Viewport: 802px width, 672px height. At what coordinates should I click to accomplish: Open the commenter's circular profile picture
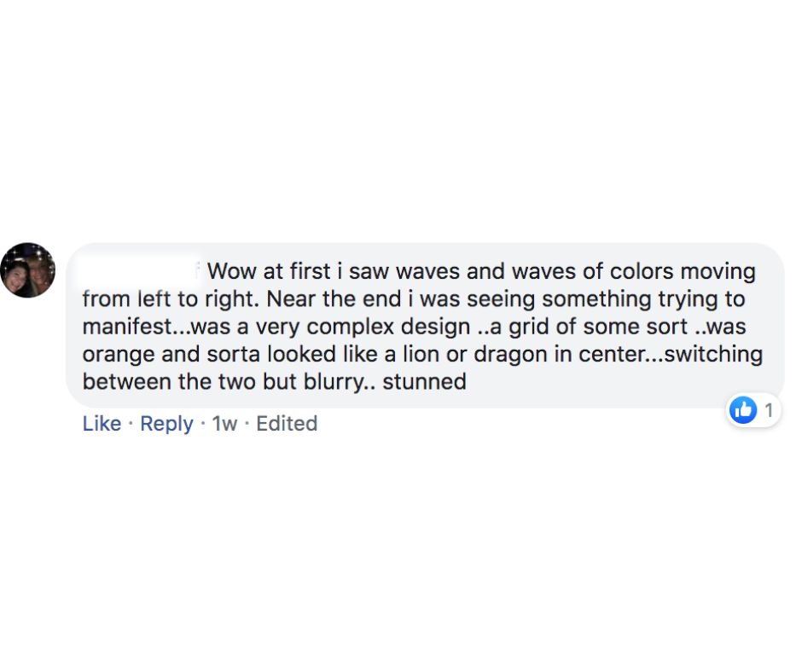(28, 270)
